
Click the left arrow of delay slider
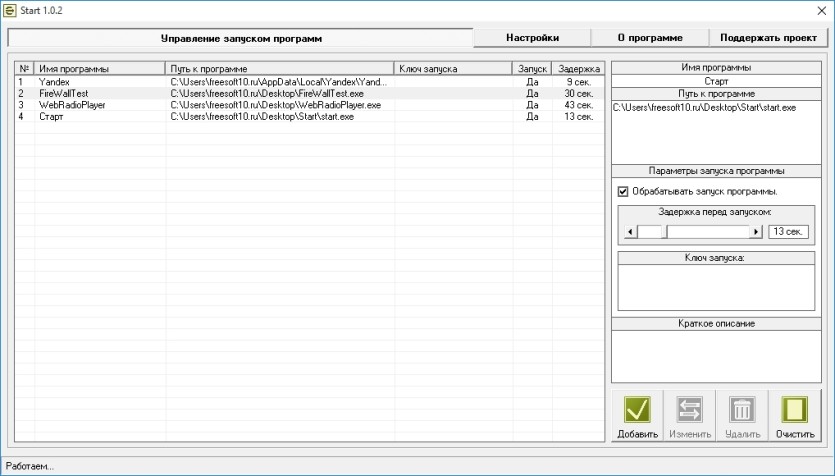631,232
